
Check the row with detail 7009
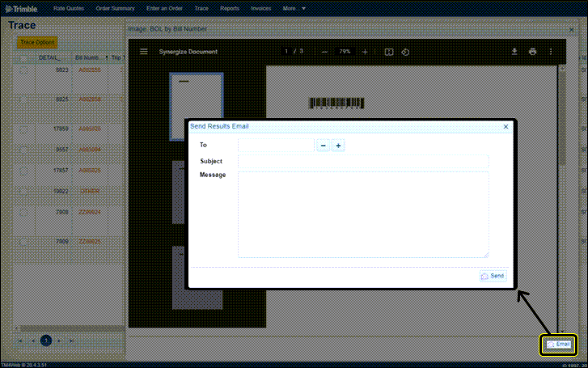pyautogui.click(x=23, y=242)
